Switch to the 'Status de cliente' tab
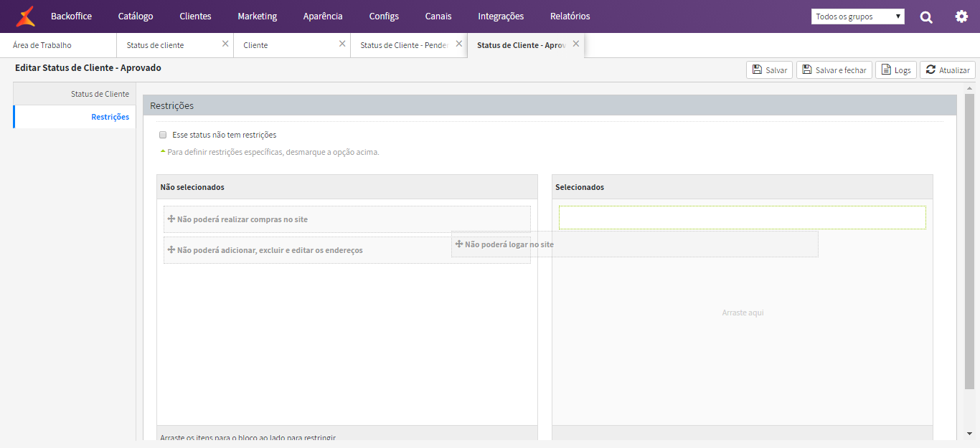Image resolution: width=980 pixels, height=448 pixels. coord(174,45)
